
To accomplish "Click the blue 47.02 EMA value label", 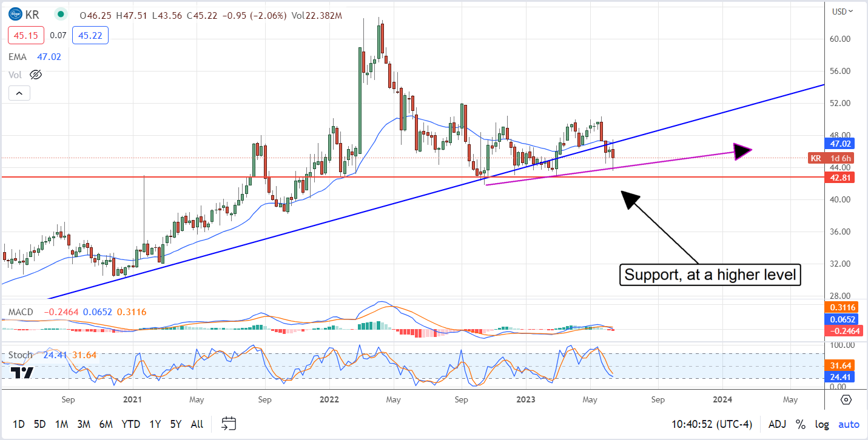I will (839, 144).
